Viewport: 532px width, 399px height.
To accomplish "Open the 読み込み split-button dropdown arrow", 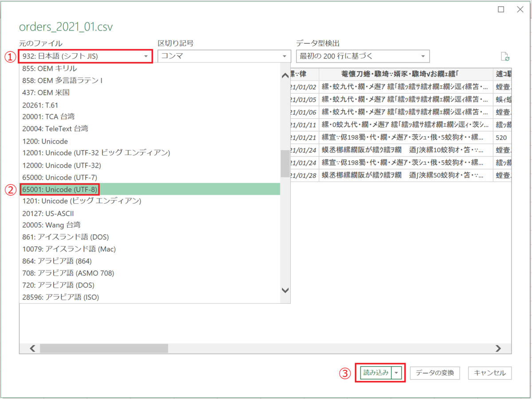I will tap(396, 373).
